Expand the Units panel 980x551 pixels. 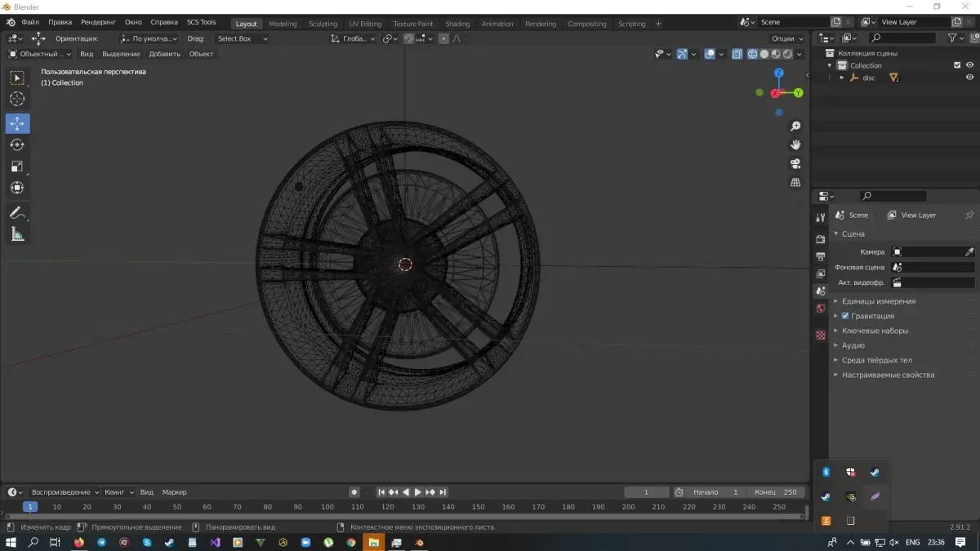[879, 301]
